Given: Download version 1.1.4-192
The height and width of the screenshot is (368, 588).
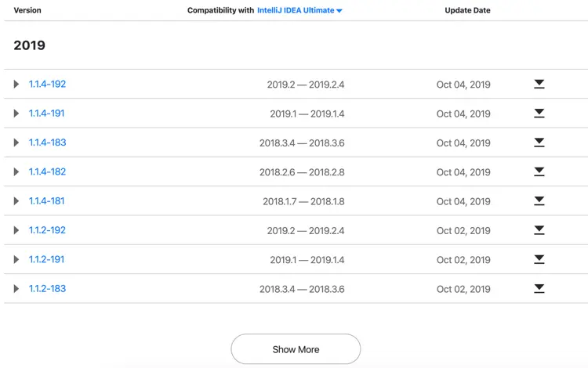Looking at the screenshot, I should tap(539, 85).
